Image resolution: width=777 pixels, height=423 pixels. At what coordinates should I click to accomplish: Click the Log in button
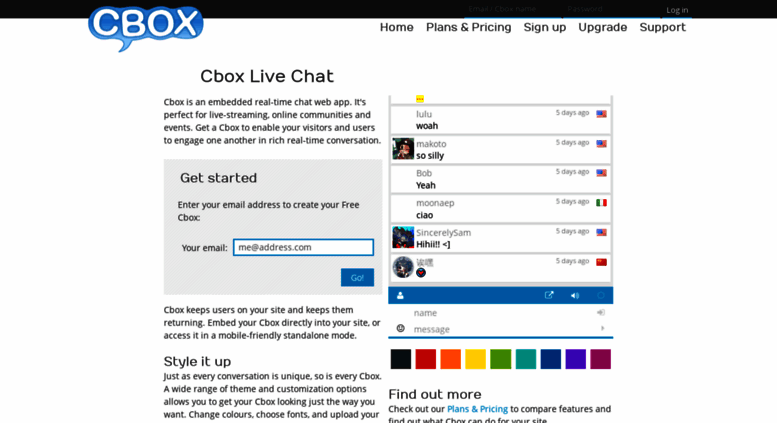point(677,10)
